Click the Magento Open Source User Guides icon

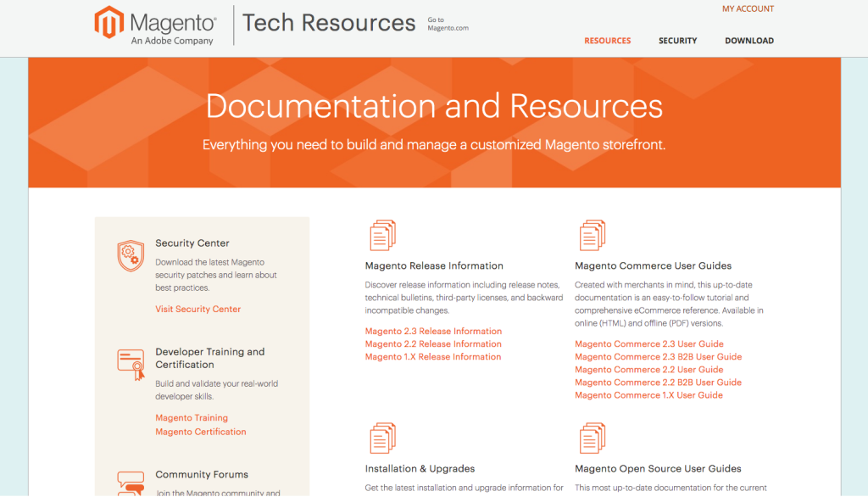tap(593, 438)
